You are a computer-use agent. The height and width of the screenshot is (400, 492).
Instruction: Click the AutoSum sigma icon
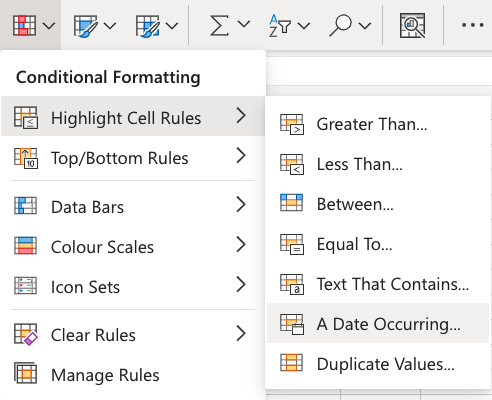(219, 25)
